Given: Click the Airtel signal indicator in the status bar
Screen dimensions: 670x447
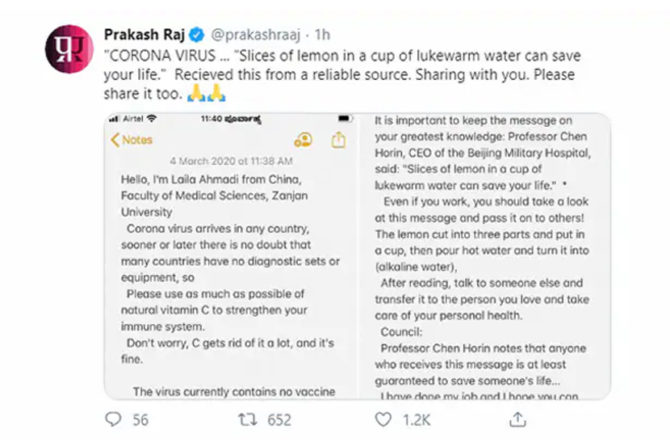Looking at the screenshot, I should coord(128,118).
